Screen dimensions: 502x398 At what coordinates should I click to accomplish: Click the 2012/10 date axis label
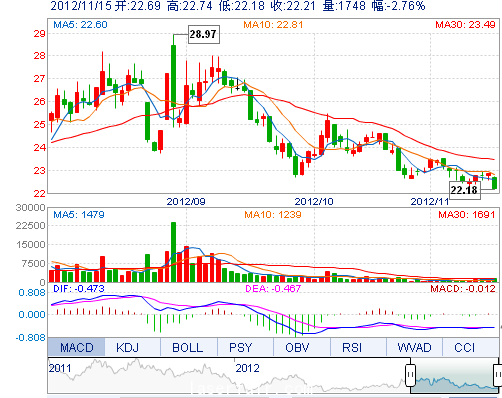(314, 201)
